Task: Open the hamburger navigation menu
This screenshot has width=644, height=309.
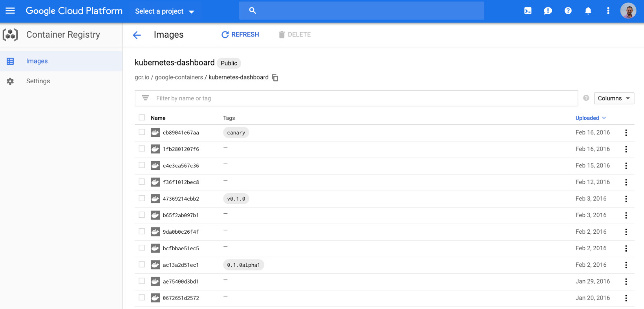Action: tap(10, 11)
